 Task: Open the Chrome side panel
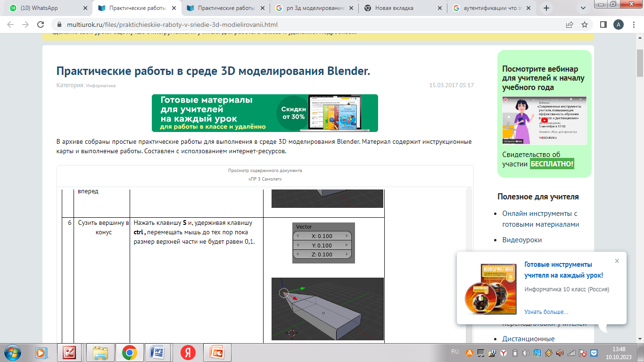pyautogui.click(x=603, y=25)
